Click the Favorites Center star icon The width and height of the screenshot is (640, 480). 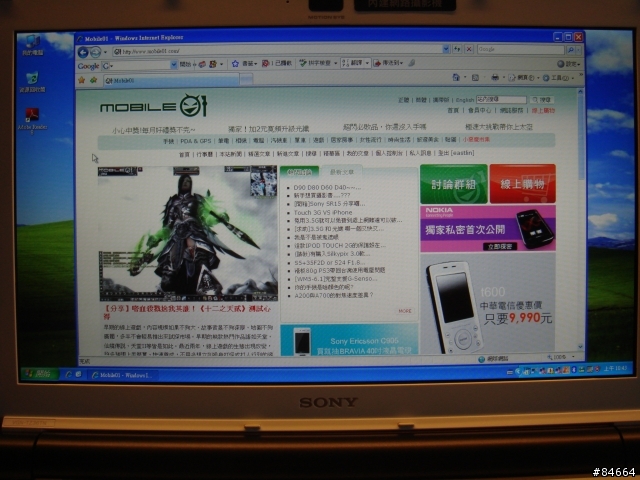click(82, 80)
